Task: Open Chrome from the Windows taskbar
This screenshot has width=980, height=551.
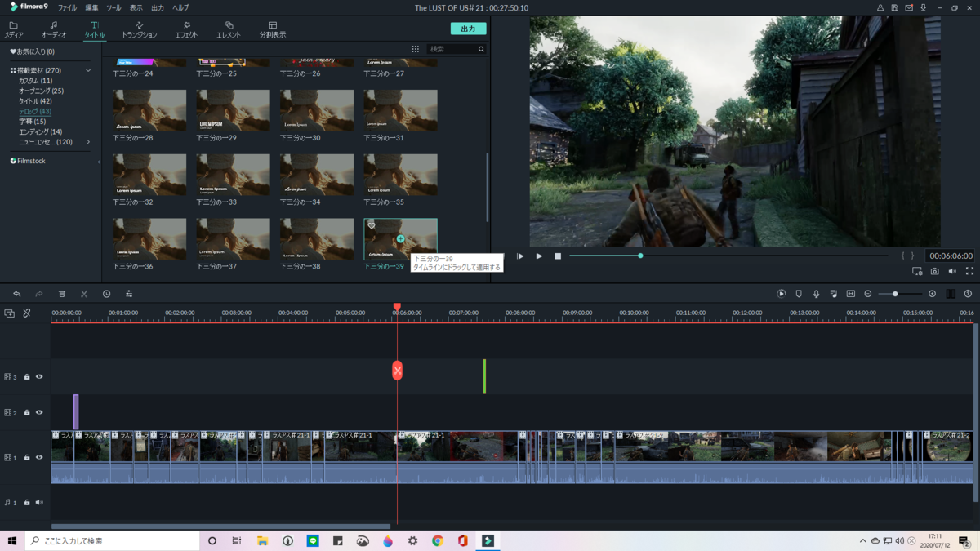Action: coord(438,540)
